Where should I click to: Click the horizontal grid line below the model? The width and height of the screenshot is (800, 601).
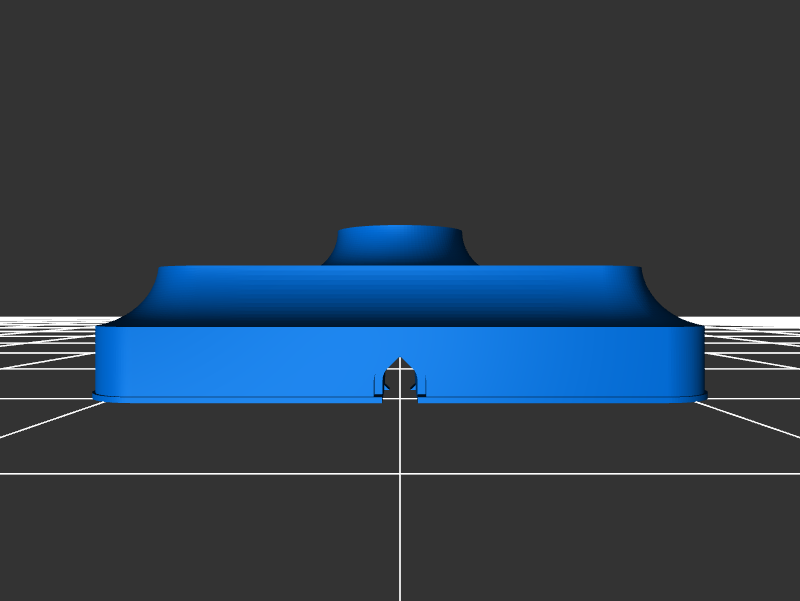[250, 474]
